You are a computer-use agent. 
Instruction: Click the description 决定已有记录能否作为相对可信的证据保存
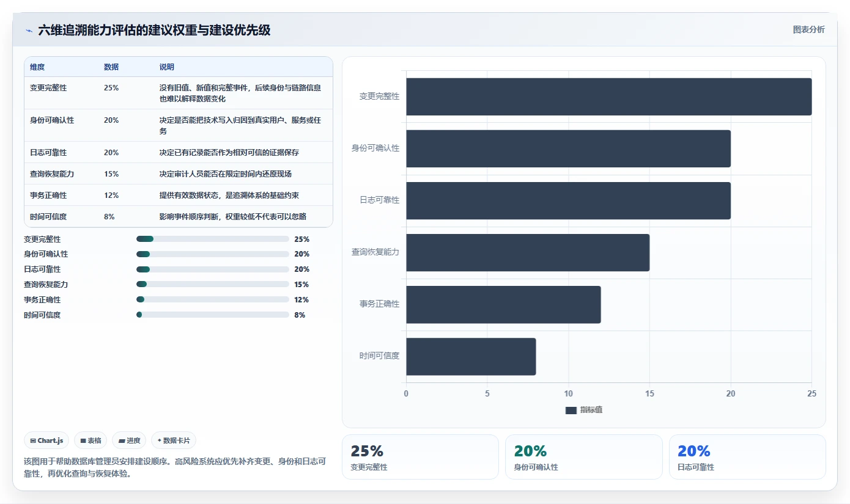[x=229, y=153]
